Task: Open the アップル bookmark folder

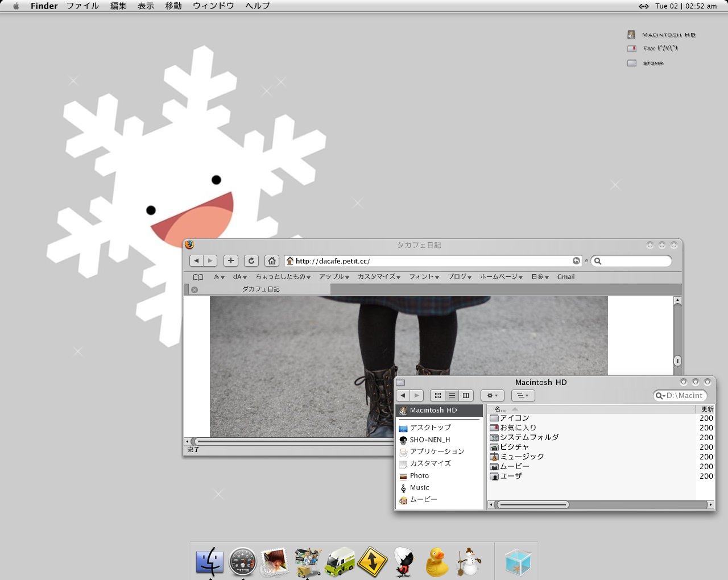Action: (334, 277)
